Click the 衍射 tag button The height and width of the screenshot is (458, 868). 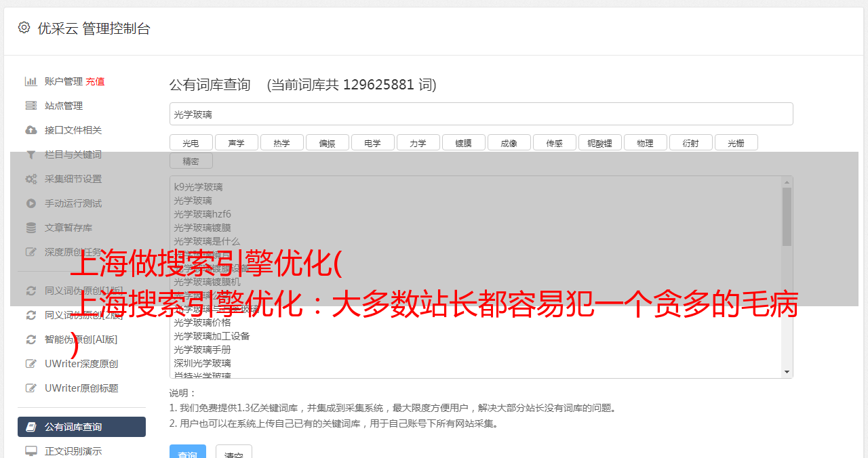tap(691, 142)
